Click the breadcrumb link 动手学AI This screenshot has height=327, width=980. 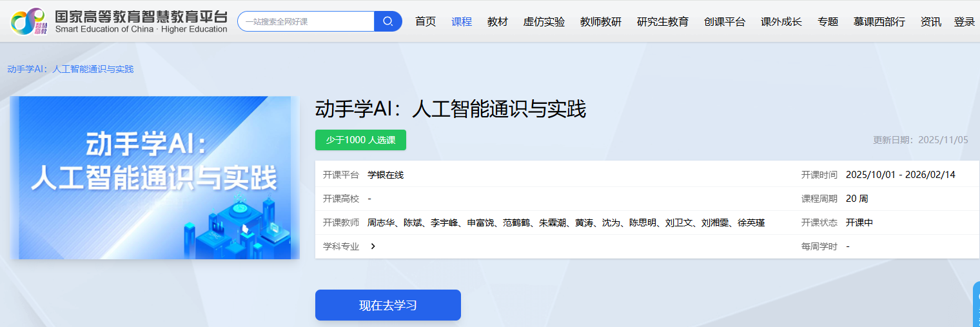click(70, 69)
